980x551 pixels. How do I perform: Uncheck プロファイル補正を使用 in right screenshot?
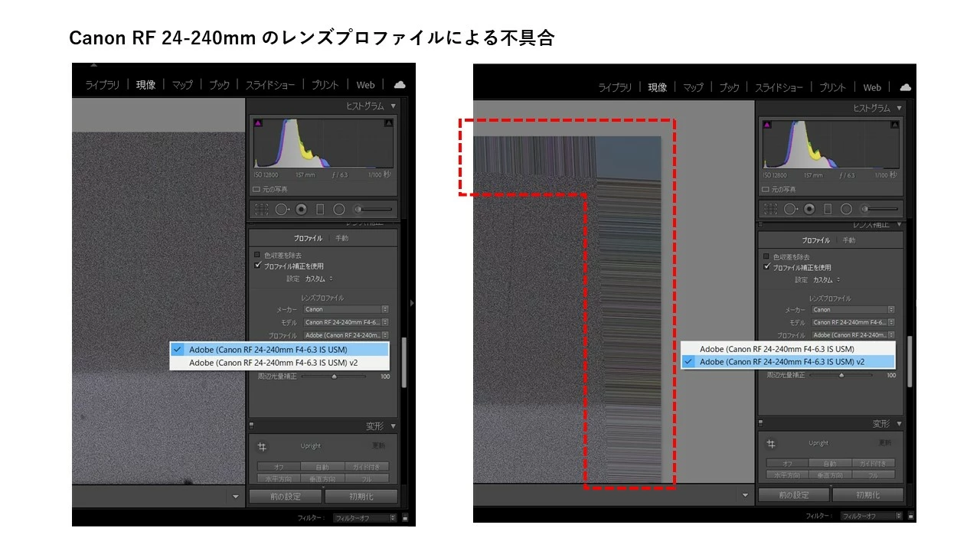click(767, 267)
